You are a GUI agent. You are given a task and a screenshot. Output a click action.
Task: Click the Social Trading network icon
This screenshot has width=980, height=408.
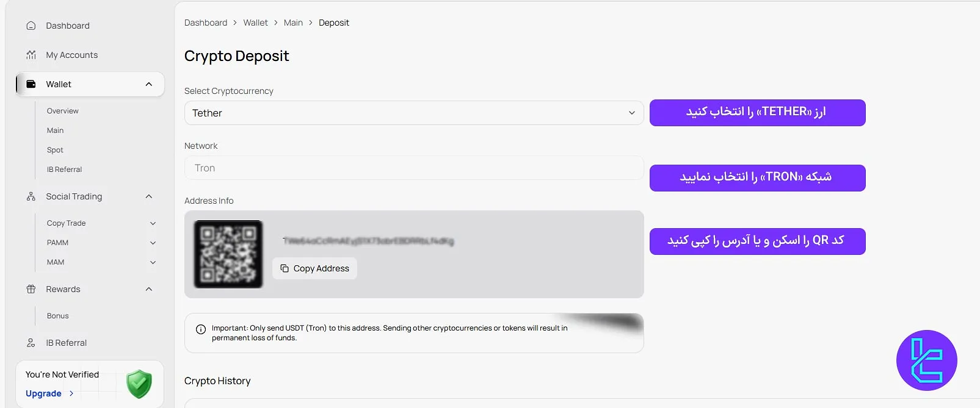31,196
